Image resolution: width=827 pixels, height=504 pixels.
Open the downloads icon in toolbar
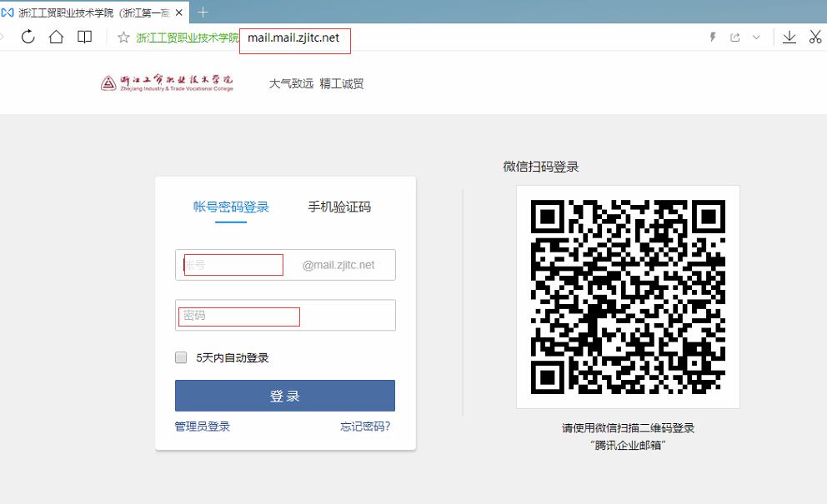pos(789,37)
